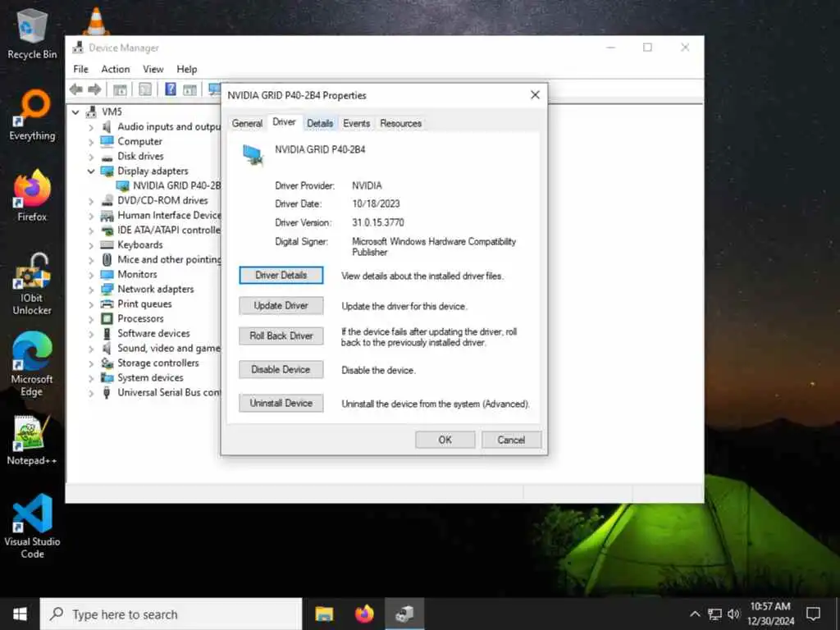The height and width of the screenshot is (630, 840).
Task: Select the VLC cone desktop icon
Action: coord(97,21)
